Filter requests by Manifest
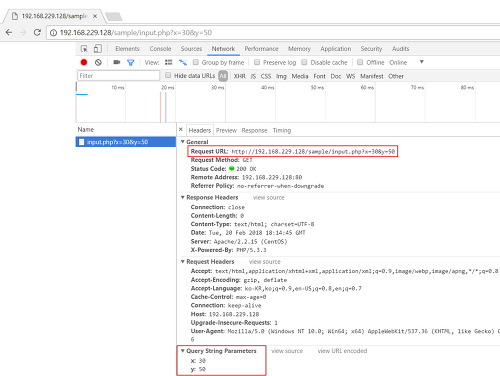The height and width of the screenshot is (376, 500). click(x=372, y=76)
